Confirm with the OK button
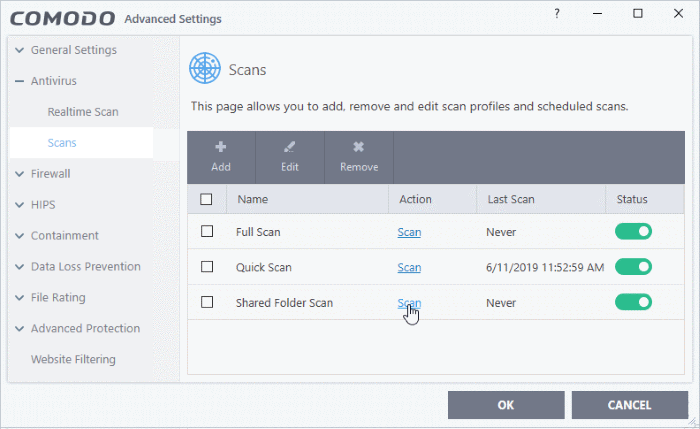700x429 pixels. click(x=506, y=405)
